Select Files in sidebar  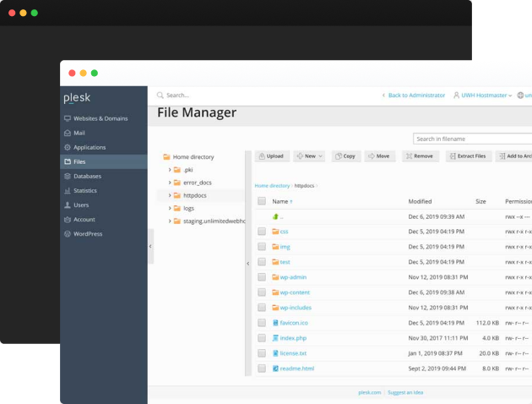pos(104,161)
